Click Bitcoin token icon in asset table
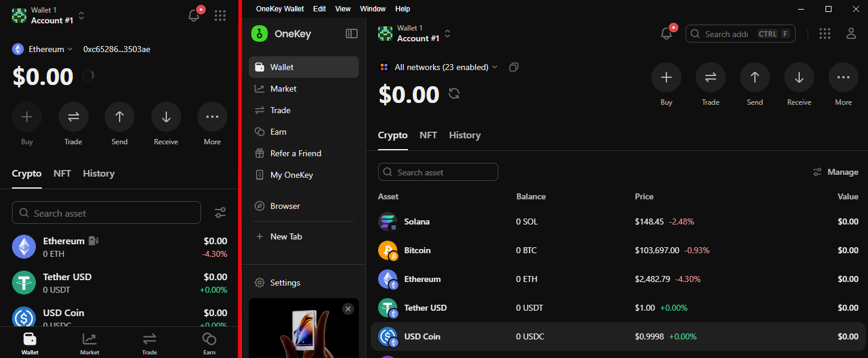The image size is (868, 358). 388,250
